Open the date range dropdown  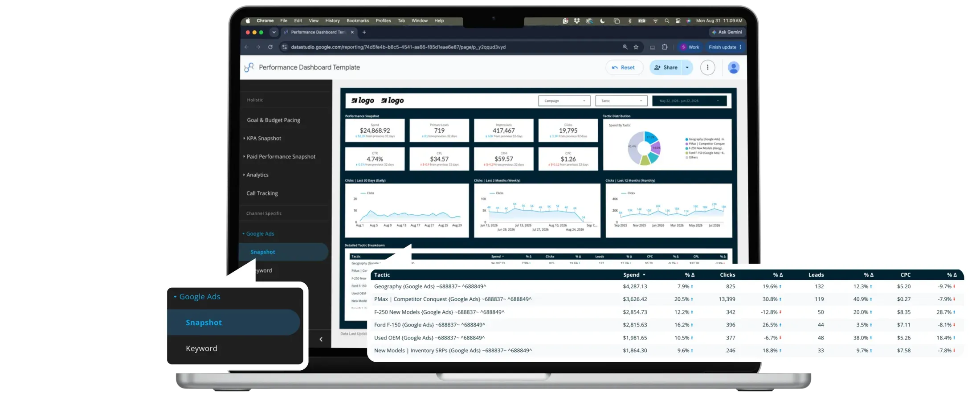690,101
